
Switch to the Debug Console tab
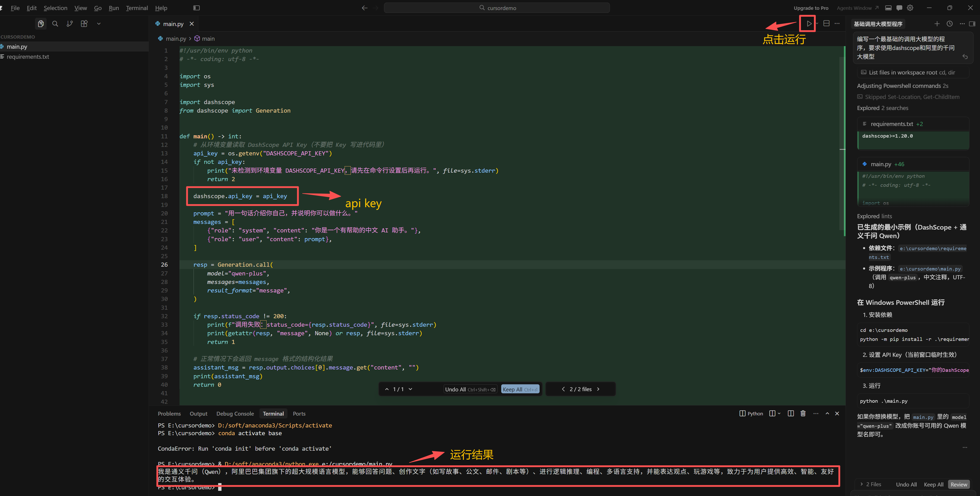235,414
